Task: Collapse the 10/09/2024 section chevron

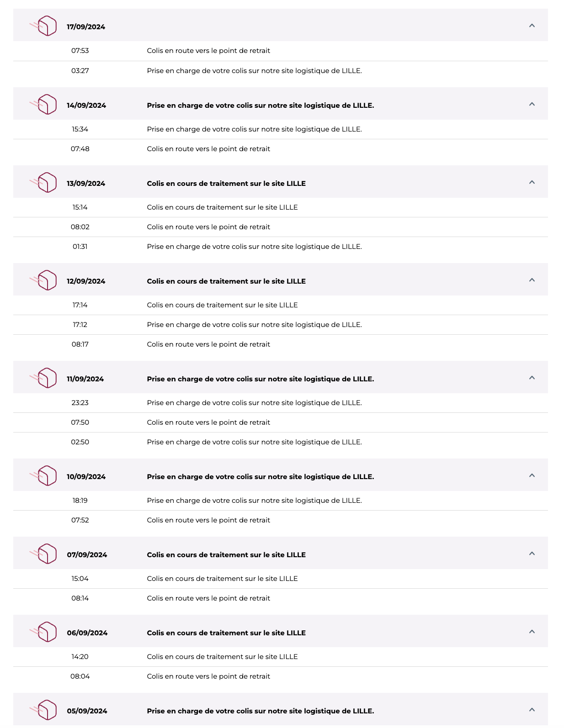Action: [x=532, y=475]
